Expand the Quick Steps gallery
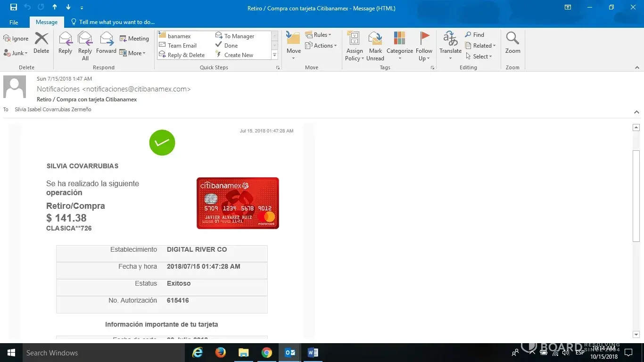The image size is (644, 362). (x=274, y=55)
